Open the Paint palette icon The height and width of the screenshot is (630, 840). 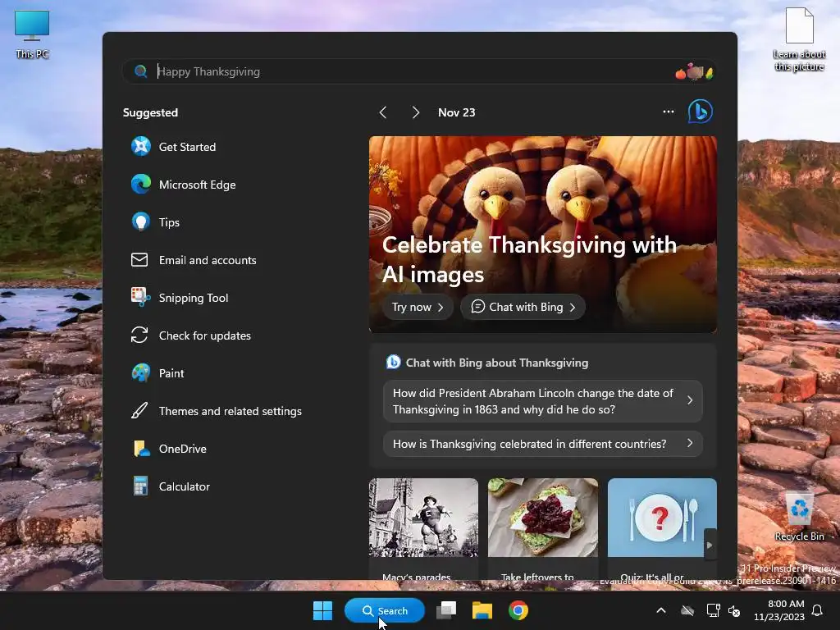(x=141, y=373)
